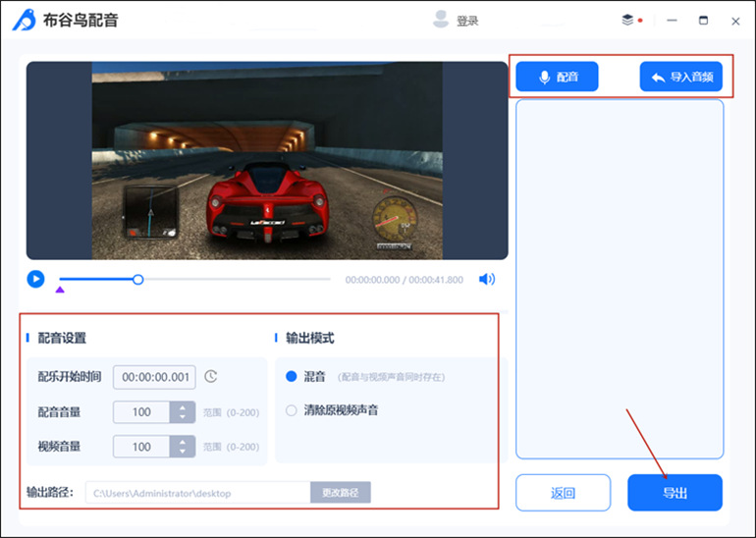Start recording with the 配音 button

(x=557, y=77)
